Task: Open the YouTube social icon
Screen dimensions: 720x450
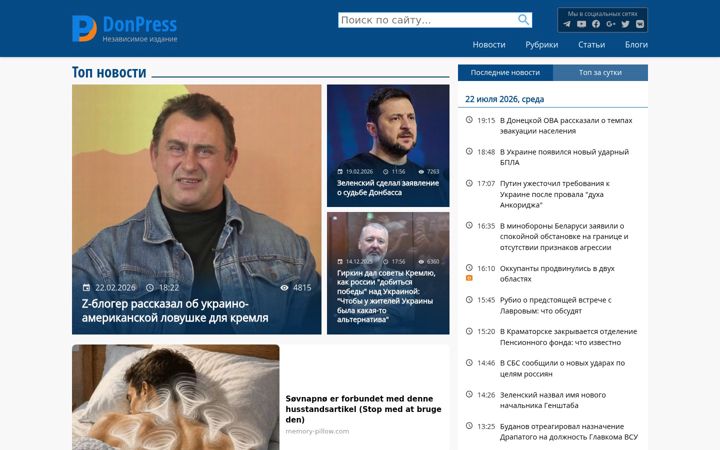Action: point(581,24)
